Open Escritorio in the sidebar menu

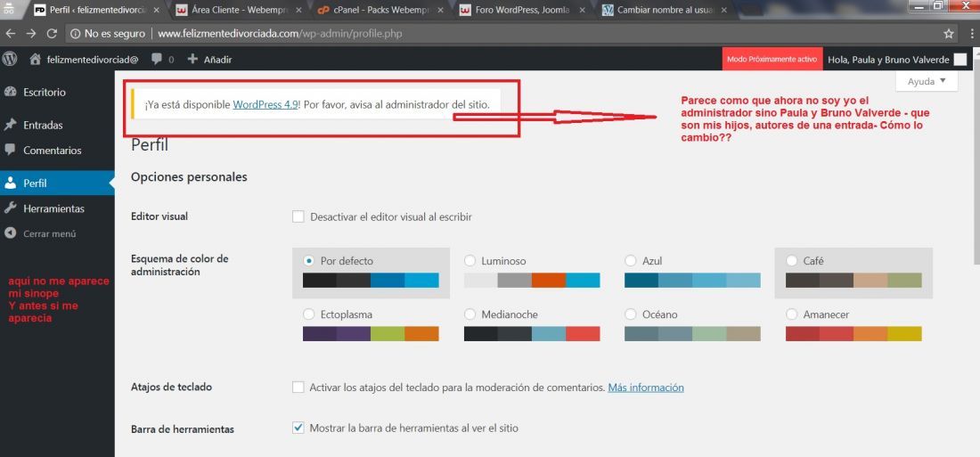[45, 92]
